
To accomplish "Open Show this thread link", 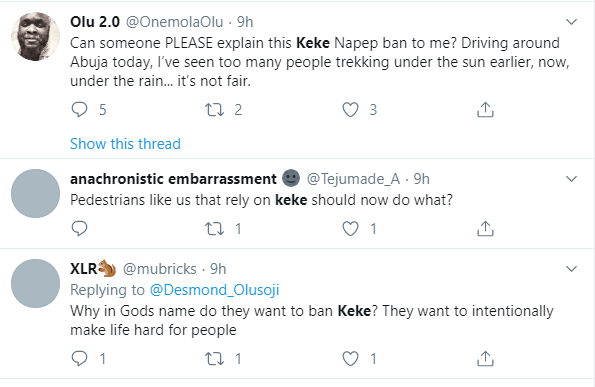I will (x=125, y=144).
